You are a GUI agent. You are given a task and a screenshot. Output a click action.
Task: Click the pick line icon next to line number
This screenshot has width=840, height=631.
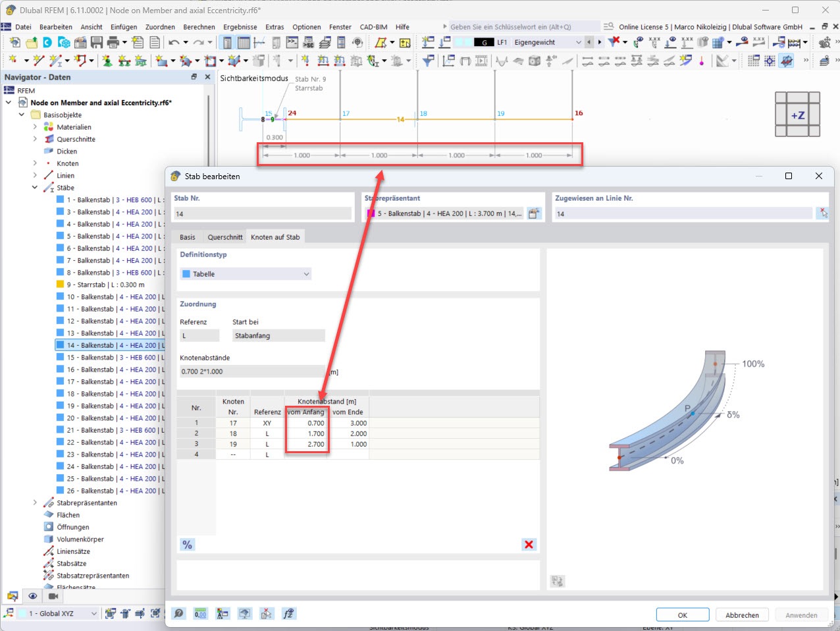tap(823, 213)
